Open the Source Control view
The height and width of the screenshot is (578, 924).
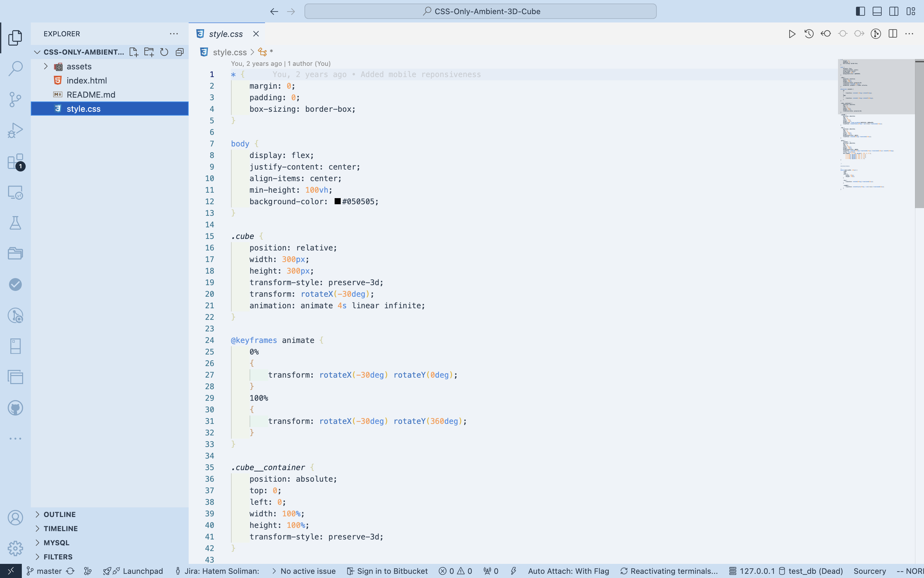coord(15,100)
